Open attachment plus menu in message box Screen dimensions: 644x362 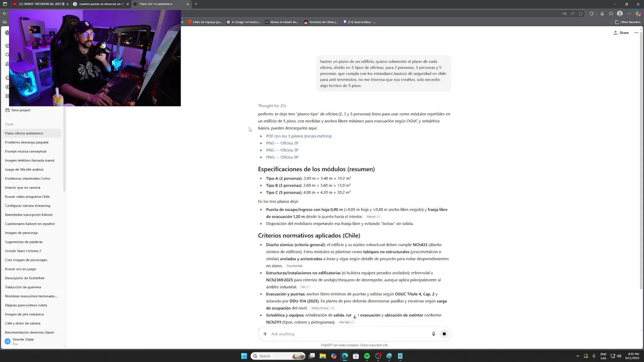[x=265, y=334]
